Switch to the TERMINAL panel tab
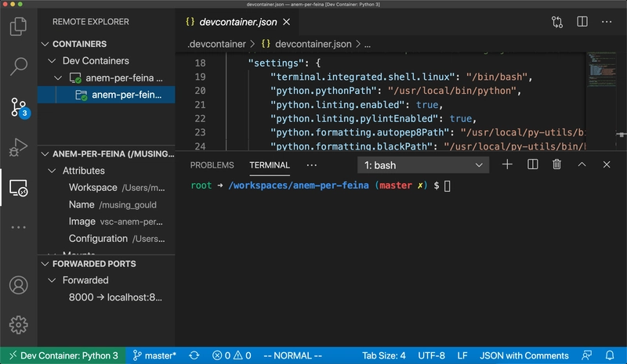This screenshot has width=627, height=364. [x=270, y=165]
